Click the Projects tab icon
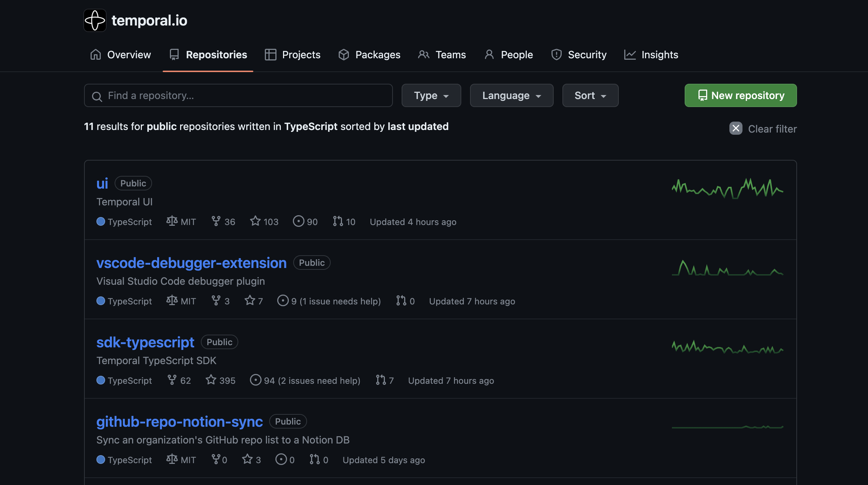 (270, 55)
